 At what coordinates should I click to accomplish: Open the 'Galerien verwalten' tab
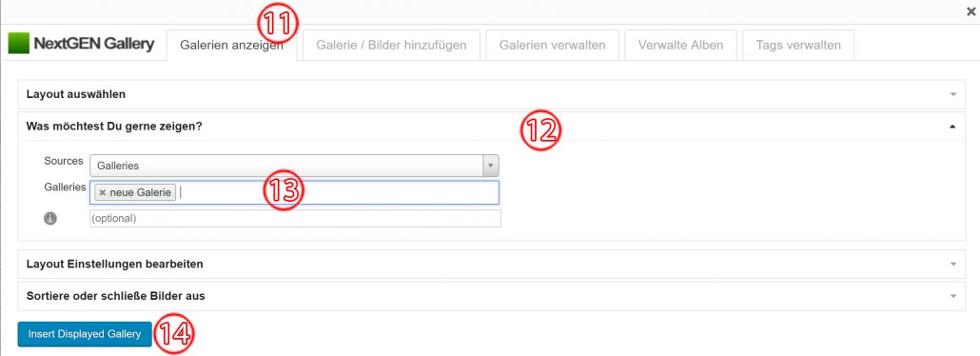552,45
